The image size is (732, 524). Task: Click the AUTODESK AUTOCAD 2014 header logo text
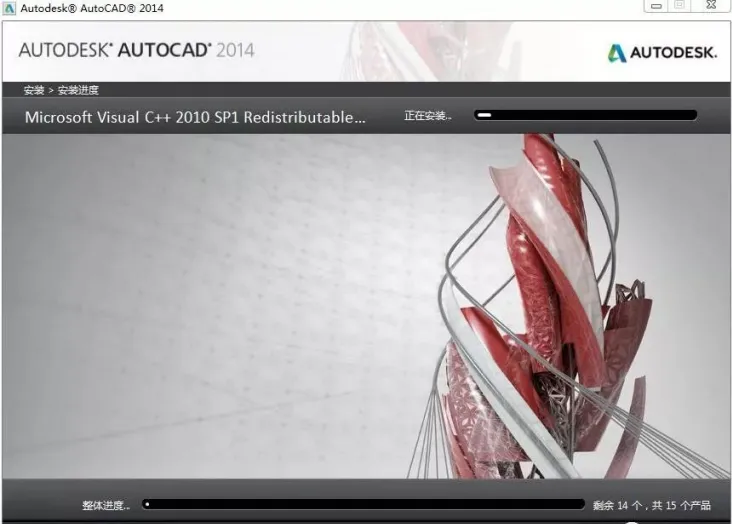click(136, 50)
